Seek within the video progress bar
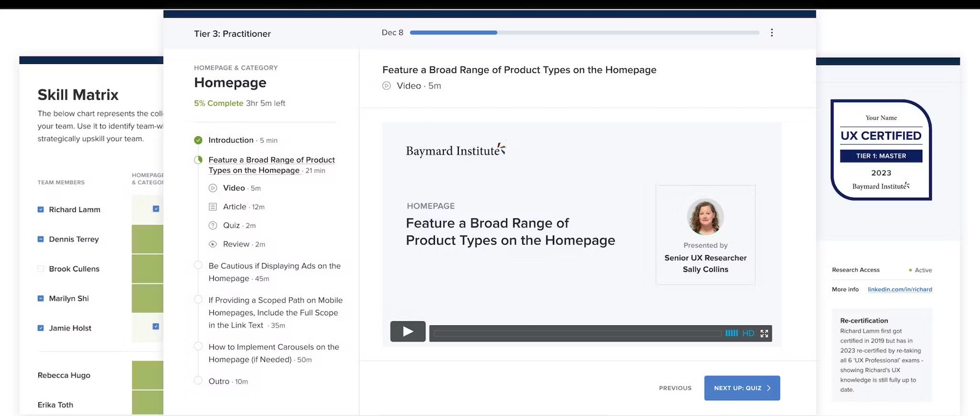This screenshot has height=416, width=980. 577,333
